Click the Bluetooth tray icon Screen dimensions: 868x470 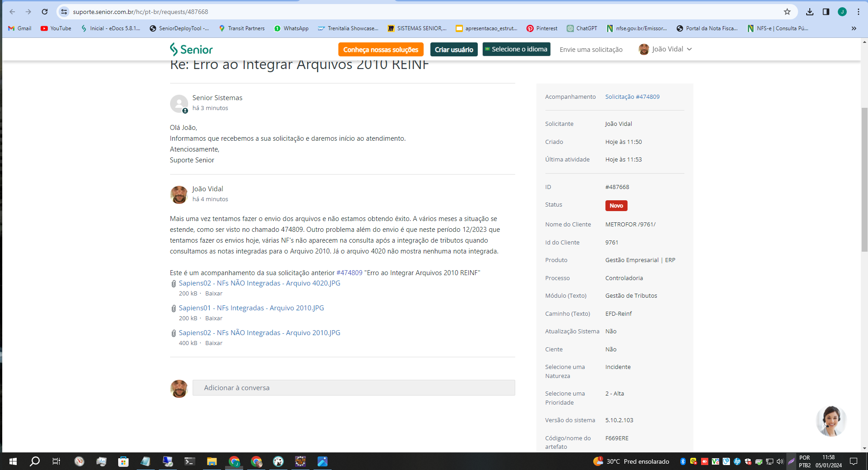click(683, 461)
